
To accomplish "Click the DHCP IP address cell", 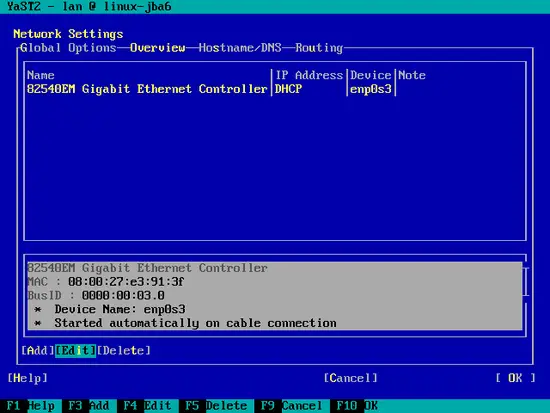I will coord(288,89).
